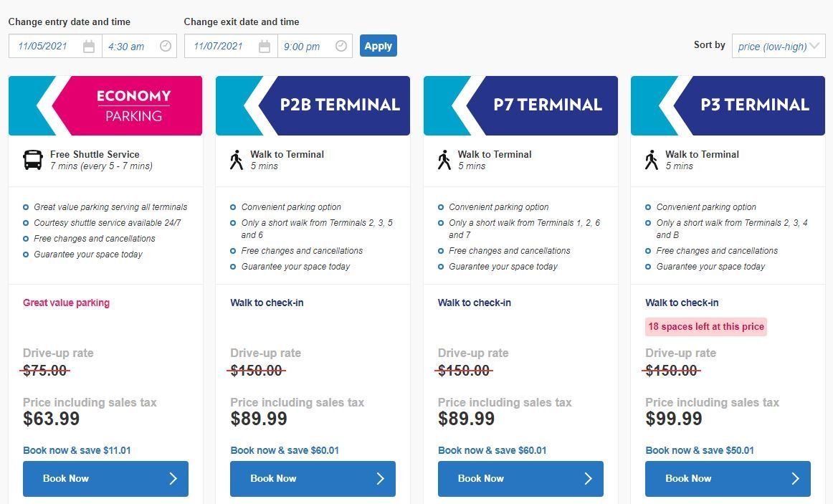Image resolution: width=833 pixels, height=504 pixels.
Task: Click the walking icon on P3 Terminal card
Action: (x=652, y=159)
